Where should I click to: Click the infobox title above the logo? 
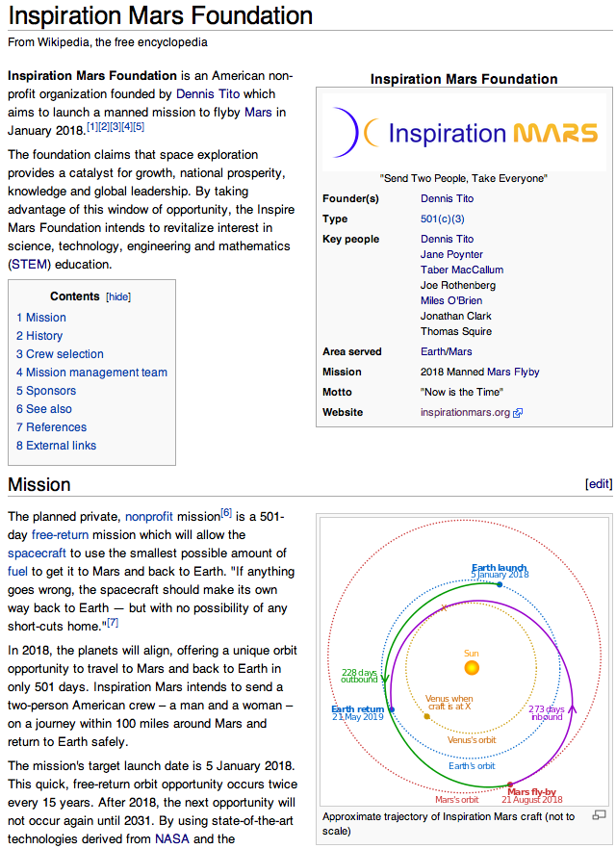(x=464, y=79)
